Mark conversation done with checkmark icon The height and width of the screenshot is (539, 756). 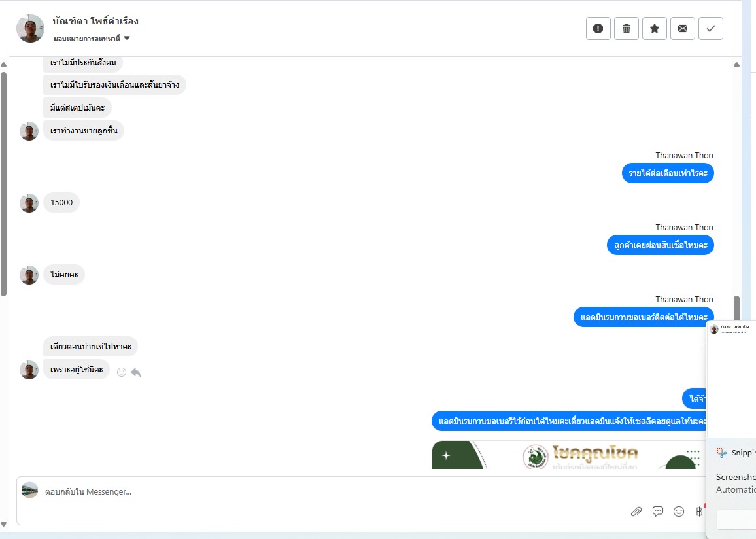point(711,28)
